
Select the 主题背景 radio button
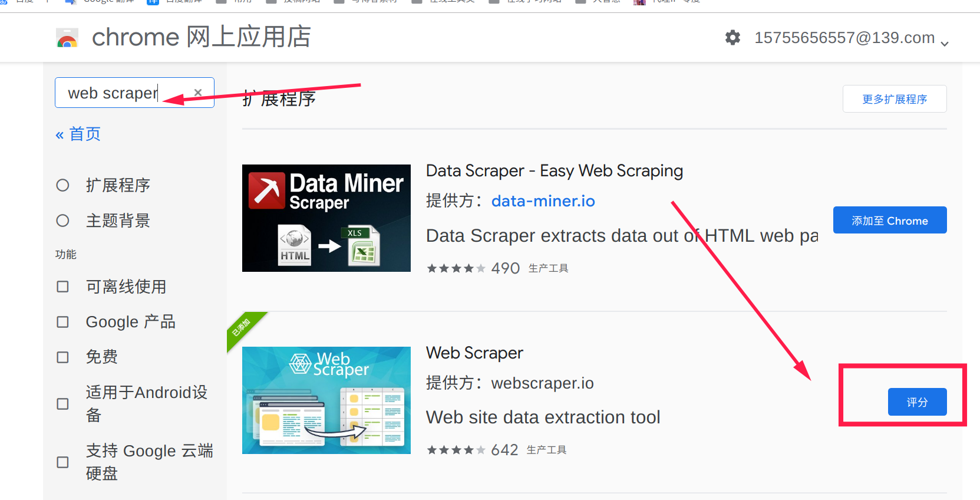point(62,221)
